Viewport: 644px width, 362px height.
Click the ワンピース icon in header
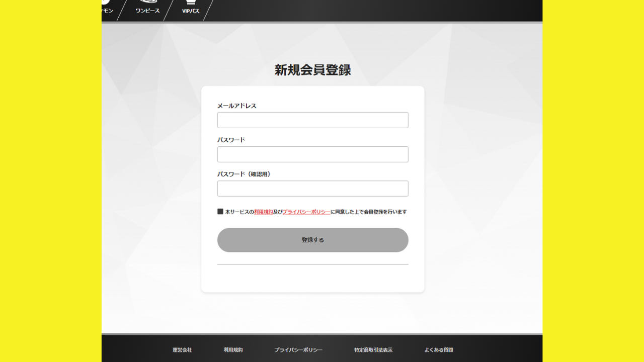tap(147, 2)
